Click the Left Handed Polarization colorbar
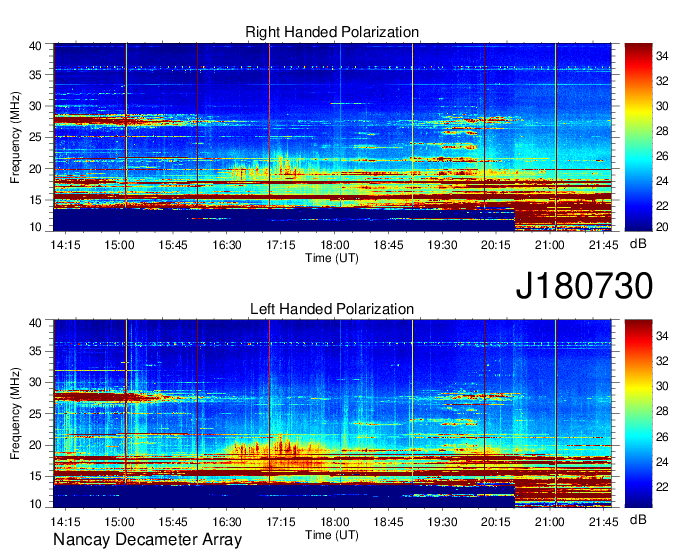This screenshot has width=680, height=552. click(638, 413)
